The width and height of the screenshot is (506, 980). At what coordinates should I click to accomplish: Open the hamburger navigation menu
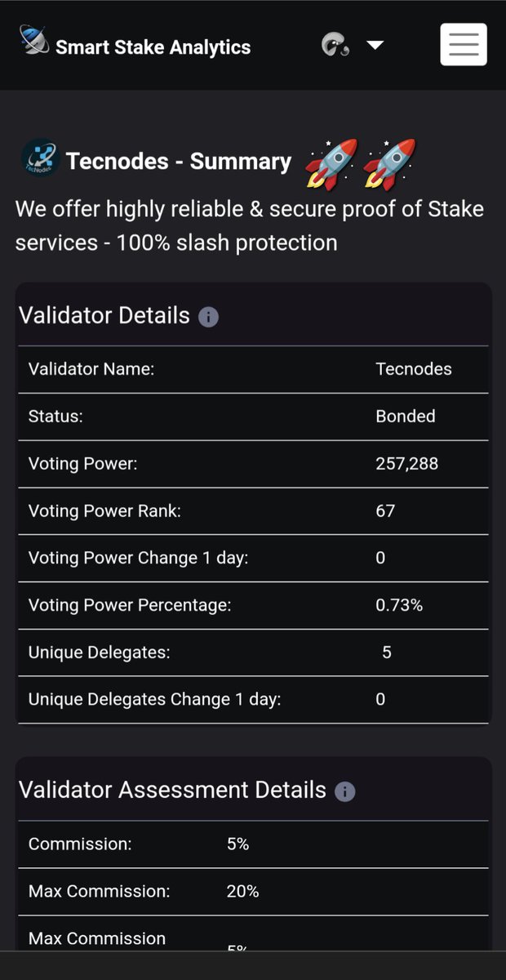pos(464,44)
